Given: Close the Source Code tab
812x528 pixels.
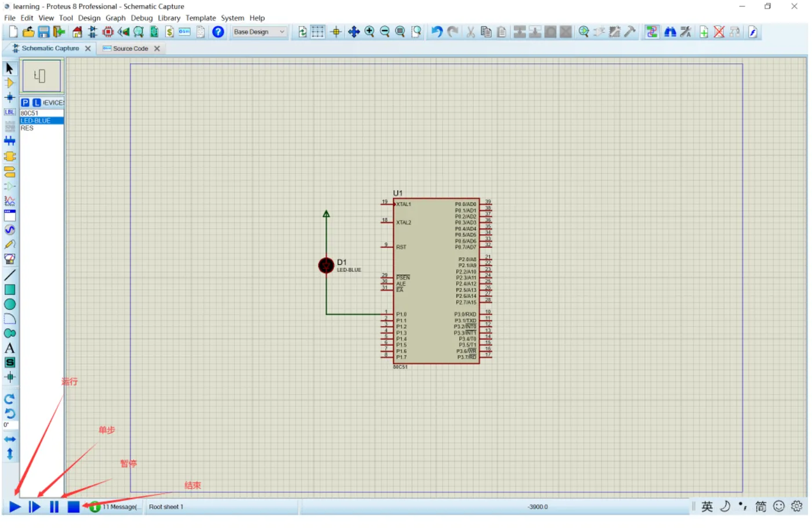Looking at the screenshot, I should coord(157,49).
